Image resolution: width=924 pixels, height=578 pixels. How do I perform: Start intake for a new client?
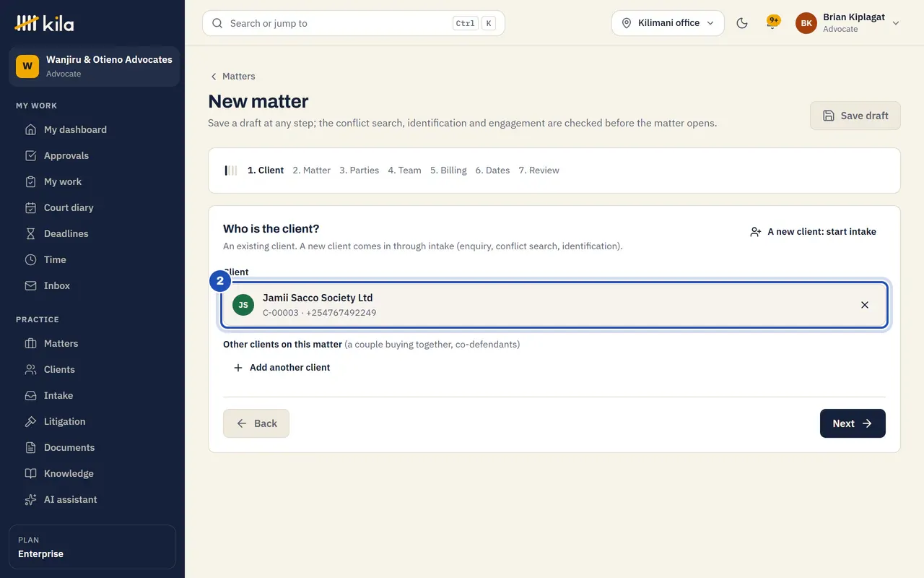pos(813,232)
